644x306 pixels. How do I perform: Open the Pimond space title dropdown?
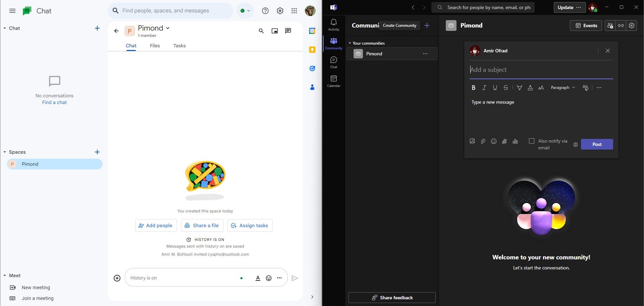(168, 28)
